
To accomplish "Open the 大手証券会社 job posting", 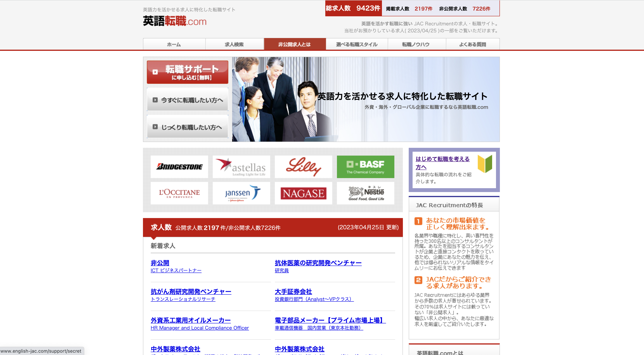I will coord(293,291).
